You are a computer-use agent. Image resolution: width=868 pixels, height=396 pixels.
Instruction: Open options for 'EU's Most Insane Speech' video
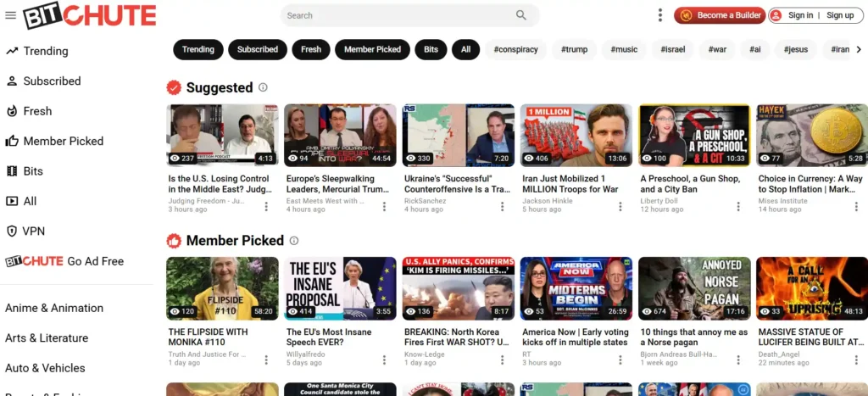pos(384,360)
